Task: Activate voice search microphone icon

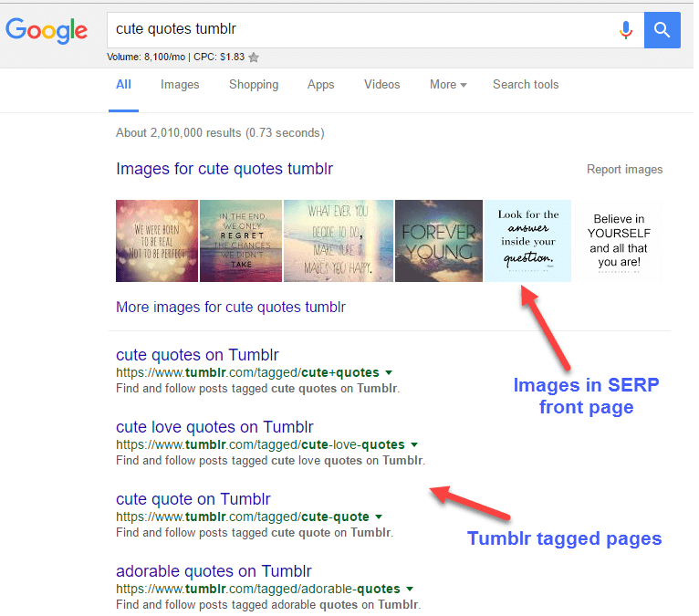Action: [x=626, y=30]
